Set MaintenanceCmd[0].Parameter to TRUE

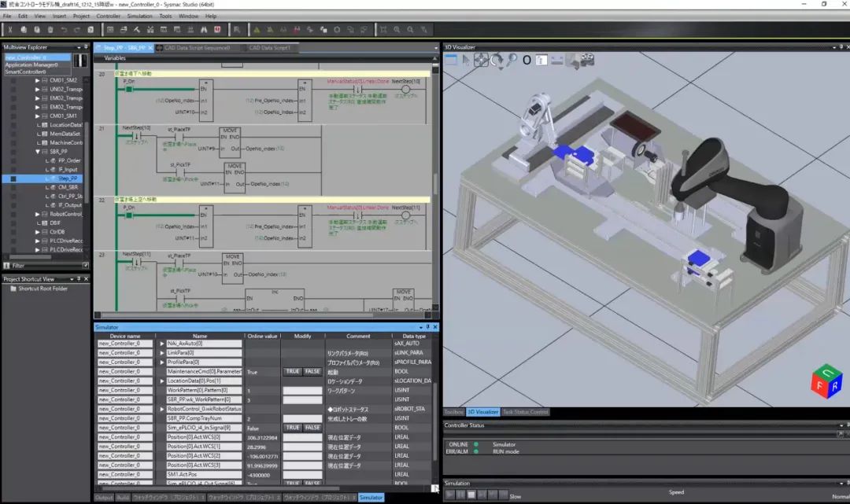[292, 372]
